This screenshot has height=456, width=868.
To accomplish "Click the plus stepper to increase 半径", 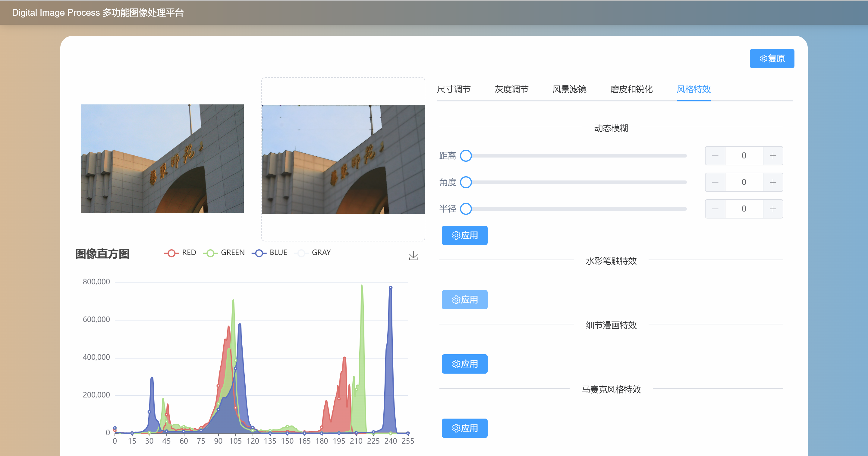I will coord(773,209).
